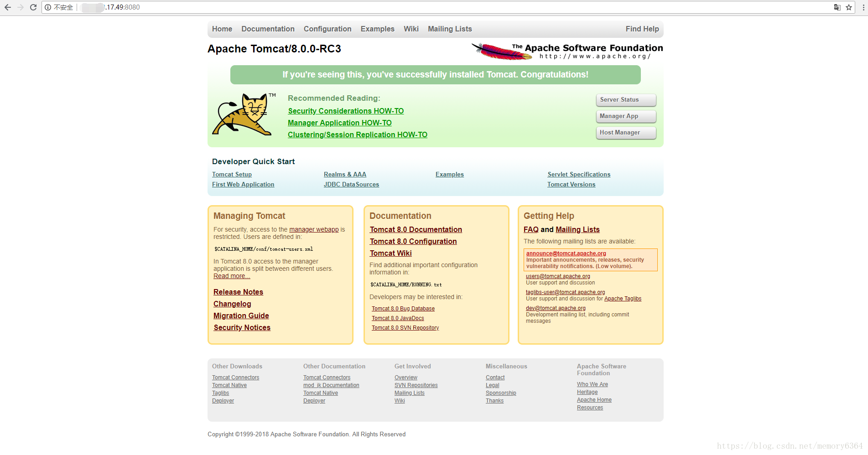Open Realms & AAA link

tap(345, 175)
